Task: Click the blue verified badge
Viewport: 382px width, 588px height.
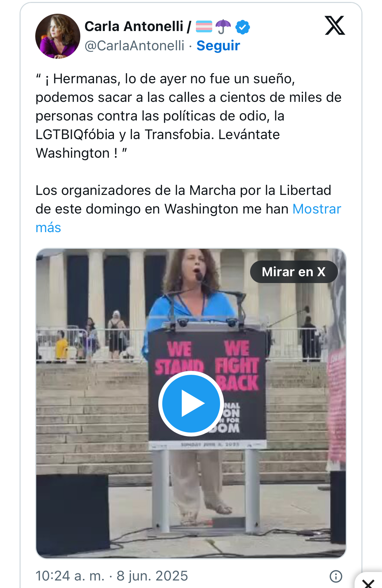Action: pyautogui.click(x=243, y=27)
